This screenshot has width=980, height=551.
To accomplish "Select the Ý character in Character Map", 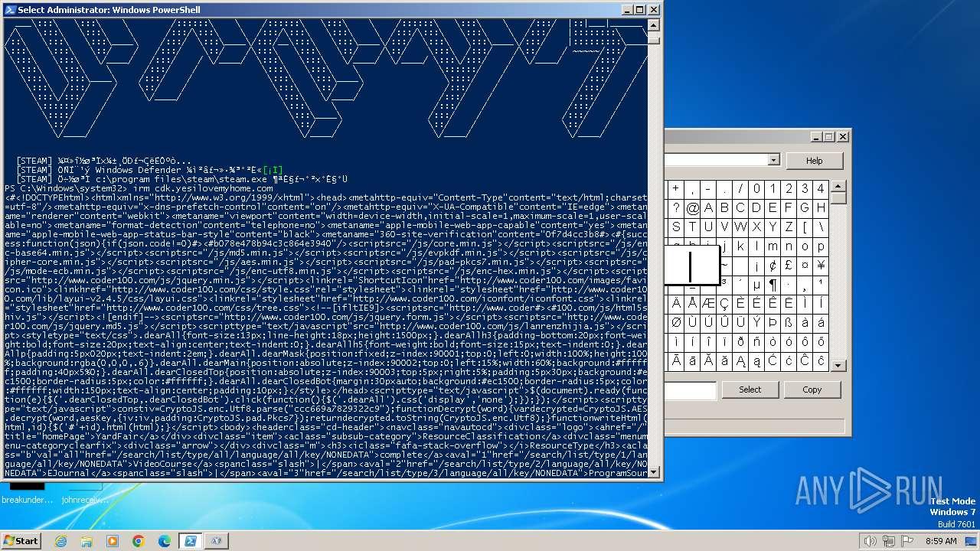I will pyautogui.click(x=756, y=323).
